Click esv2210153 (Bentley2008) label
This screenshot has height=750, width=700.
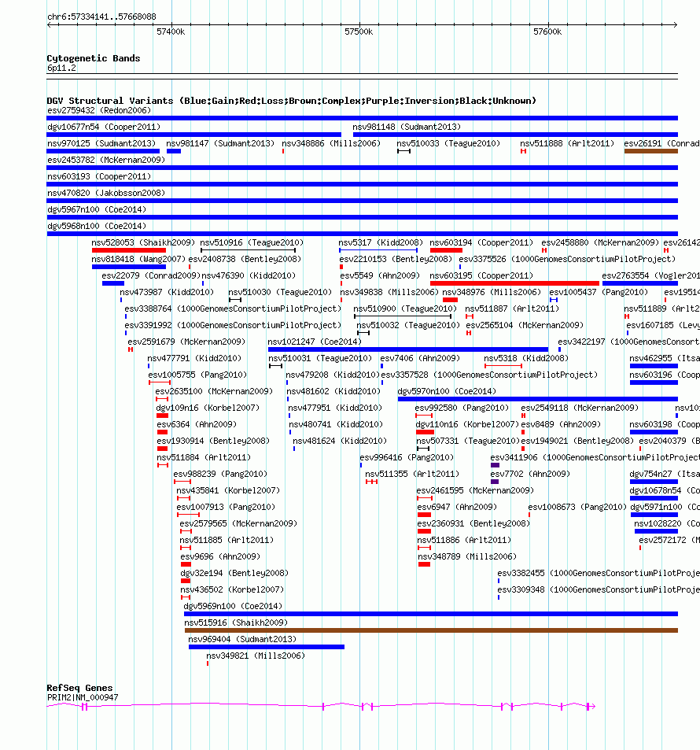coord(396,259)
